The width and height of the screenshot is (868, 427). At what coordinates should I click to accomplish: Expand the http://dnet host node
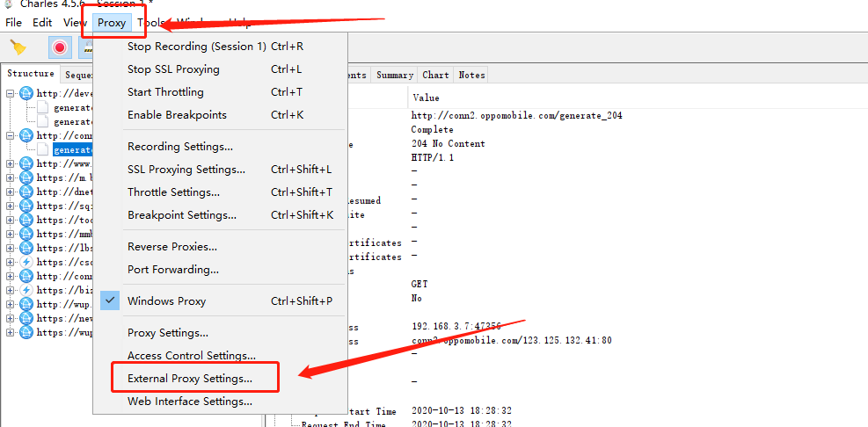click(x=10, y=192)
